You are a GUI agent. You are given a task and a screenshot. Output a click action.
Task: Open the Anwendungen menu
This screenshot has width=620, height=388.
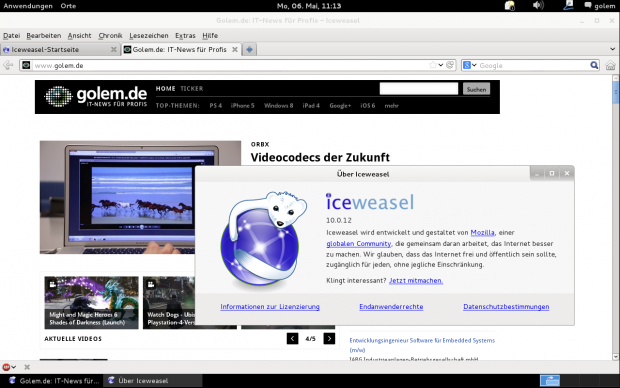tap(28, 6)
